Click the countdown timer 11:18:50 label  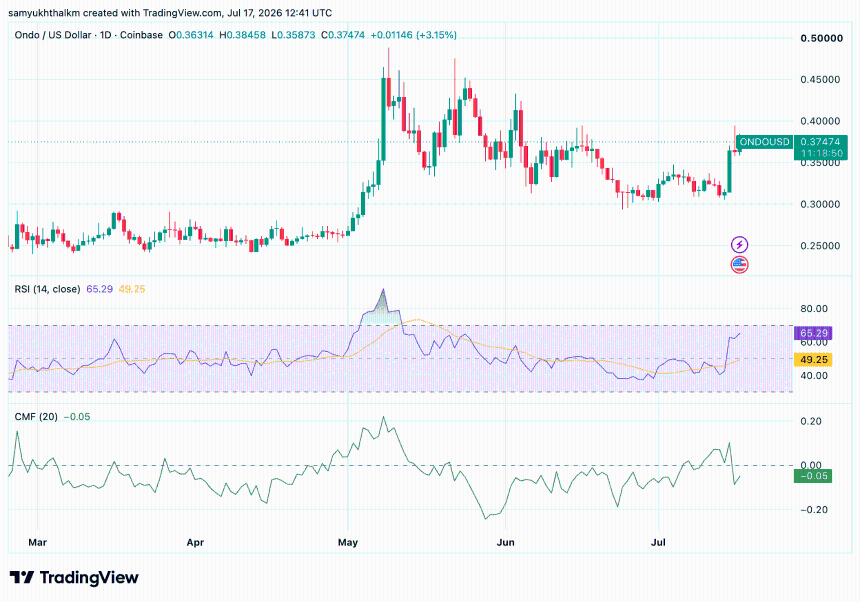[x=821, y=154]
